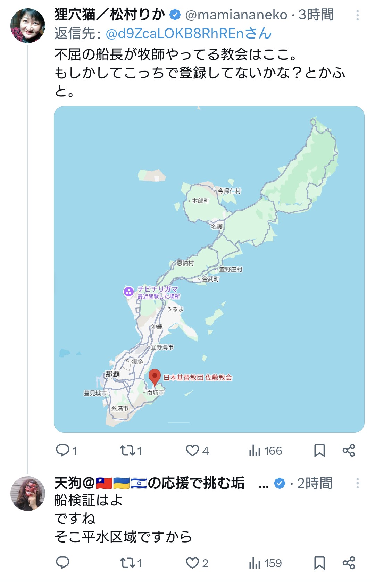Reply to the first tweet by mamiananeko

click(x=63, y=451)
